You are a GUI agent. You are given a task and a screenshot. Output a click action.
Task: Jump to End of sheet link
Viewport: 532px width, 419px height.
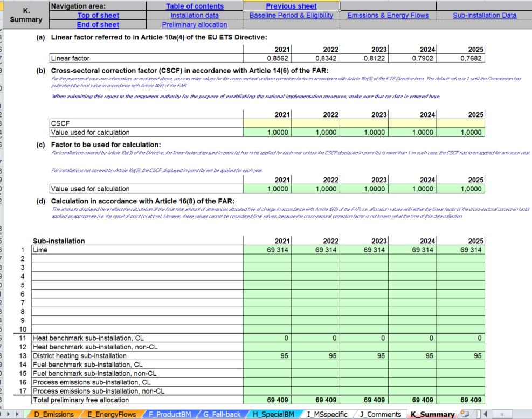98,24
